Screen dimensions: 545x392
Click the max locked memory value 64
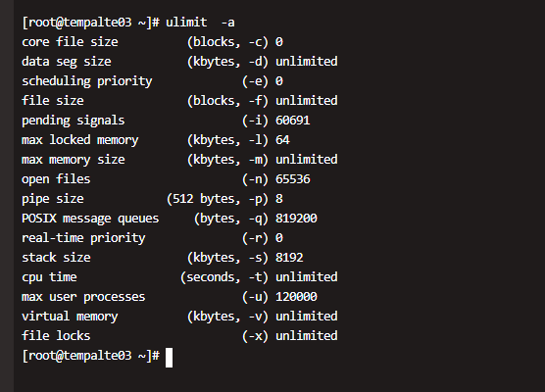[282, 140]
